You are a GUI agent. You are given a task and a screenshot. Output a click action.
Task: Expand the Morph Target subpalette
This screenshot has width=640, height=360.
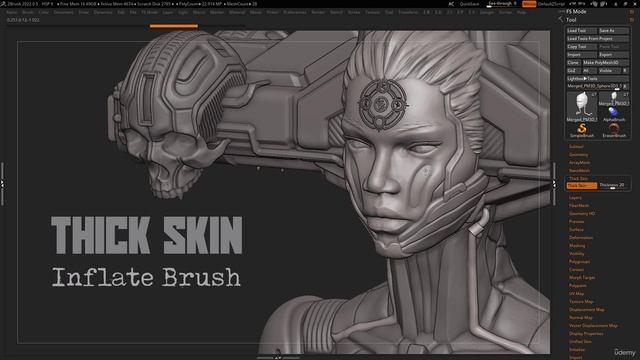pyautogui.click(x=582, y=278)
